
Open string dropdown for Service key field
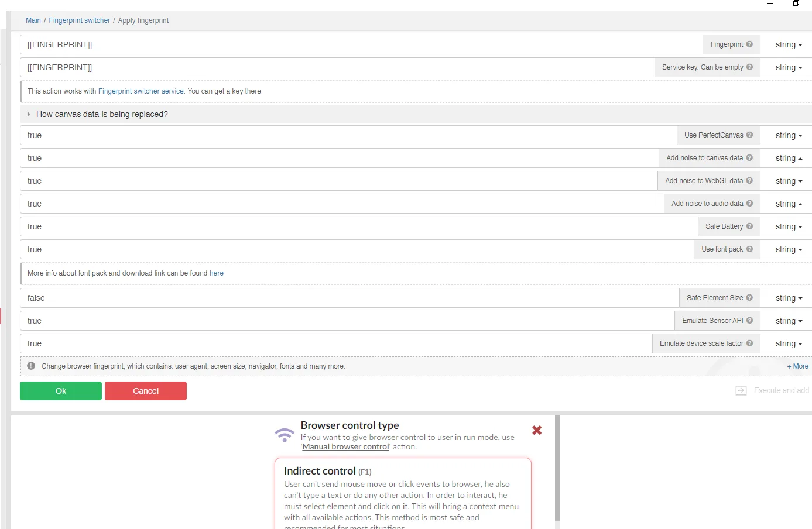coord(789,67)
